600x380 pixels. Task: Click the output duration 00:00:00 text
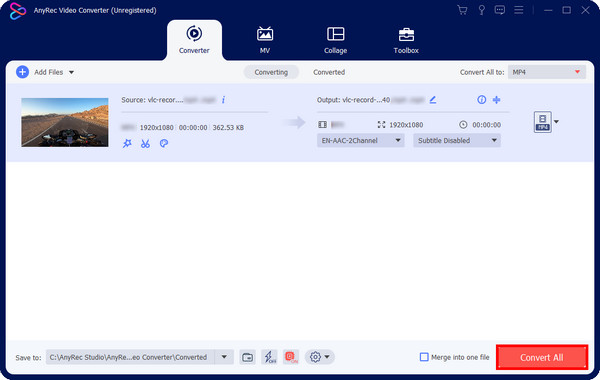486,125
